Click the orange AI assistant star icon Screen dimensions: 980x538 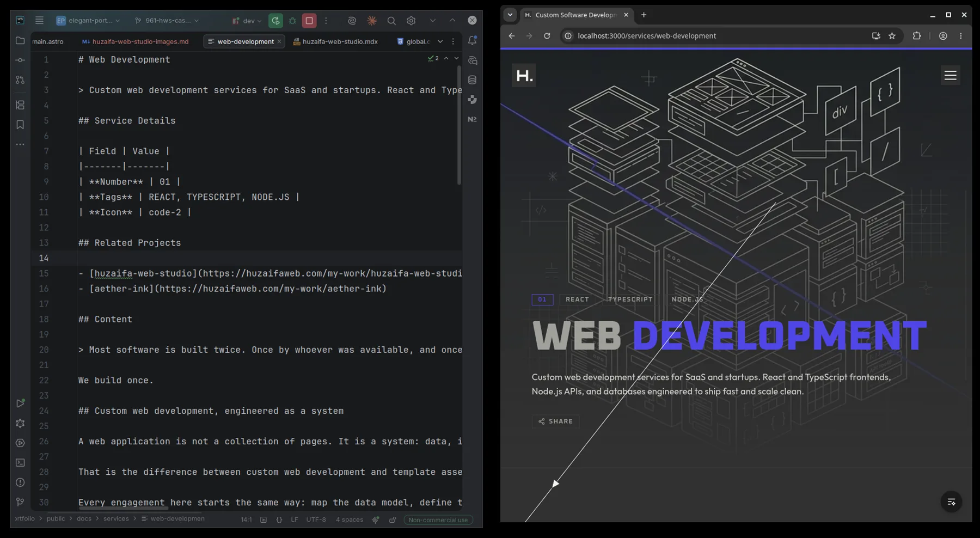372,21
